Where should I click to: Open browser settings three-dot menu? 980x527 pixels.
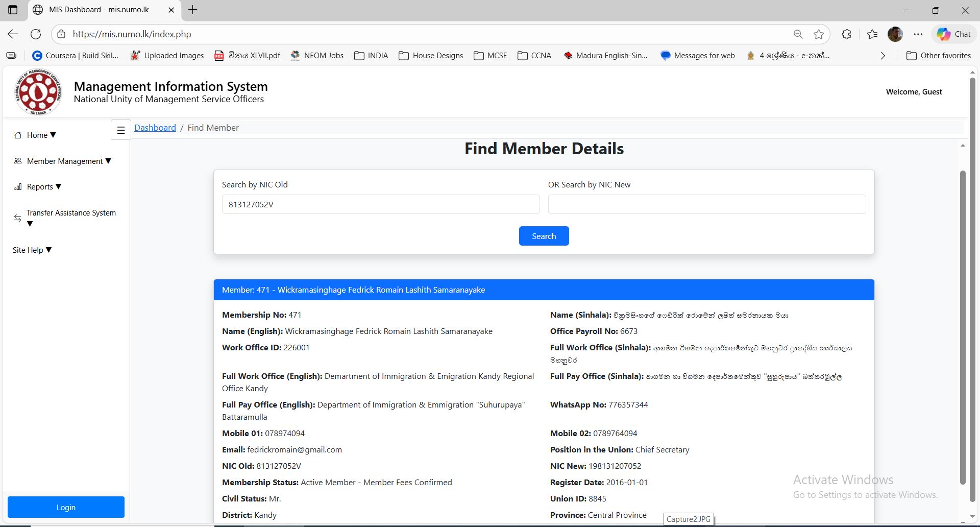click(x=918, y=34)
